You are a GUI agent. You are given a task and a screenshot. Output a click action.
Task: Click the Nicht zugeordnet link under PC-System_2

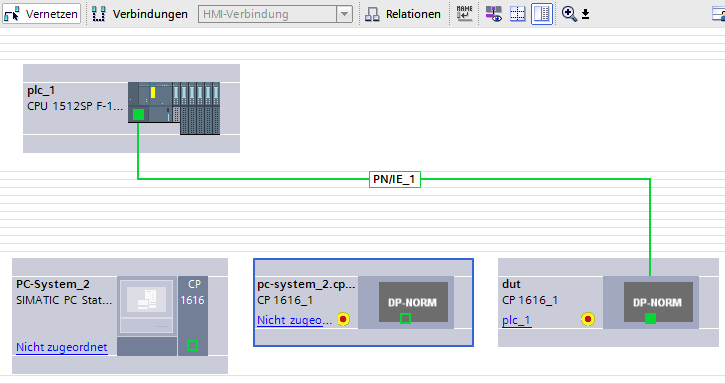point(61,347)
